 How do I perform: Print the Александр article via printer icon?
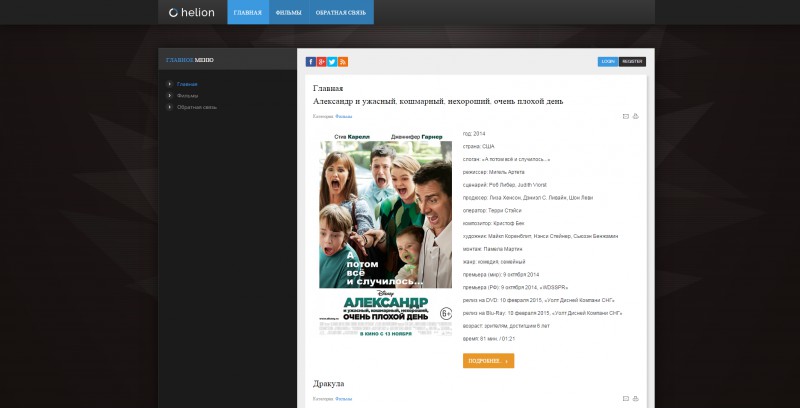pyautogui.click(x=636, y=116)
